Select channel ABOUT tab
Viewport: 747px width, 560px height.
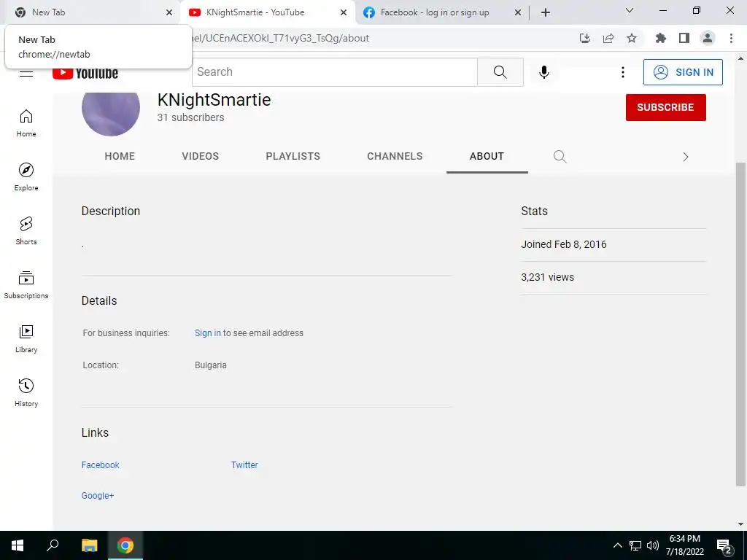click(487, 156)
